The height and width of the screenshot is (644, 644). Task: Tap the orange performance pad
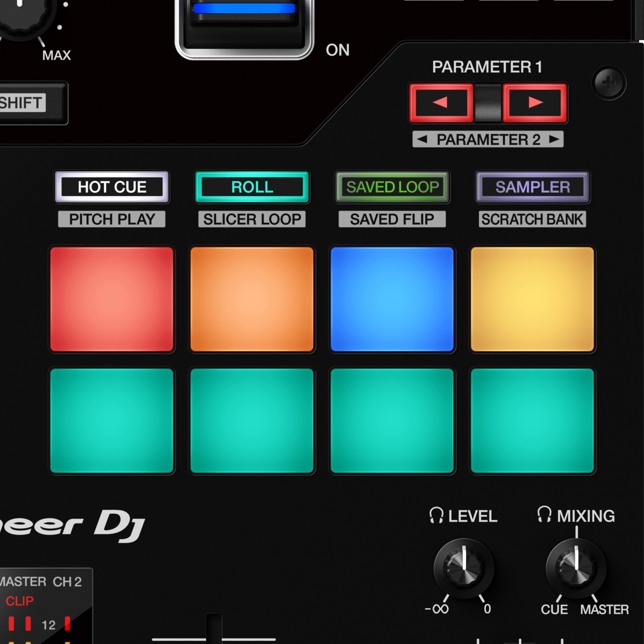pos(252,299)
